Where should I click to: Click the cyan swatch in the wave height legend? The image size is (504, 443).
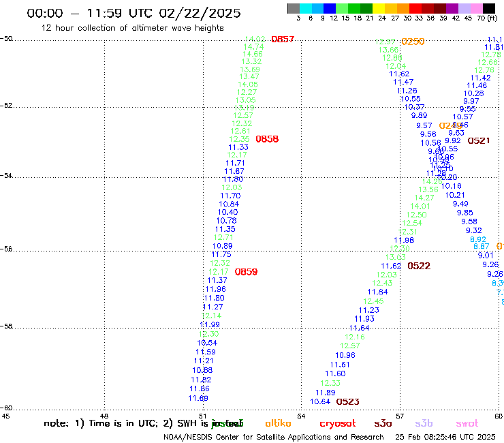(306, 8)
